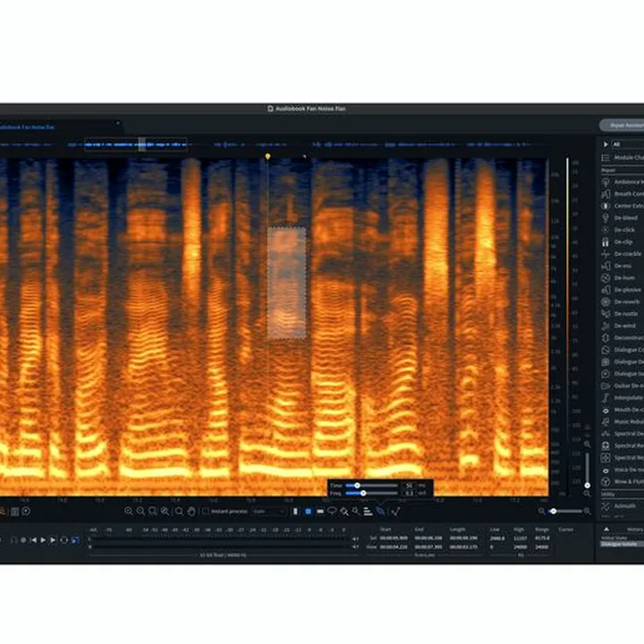644x644 pixels.
Task: Toggle loop playback in transport
Action: pos(64,540)
